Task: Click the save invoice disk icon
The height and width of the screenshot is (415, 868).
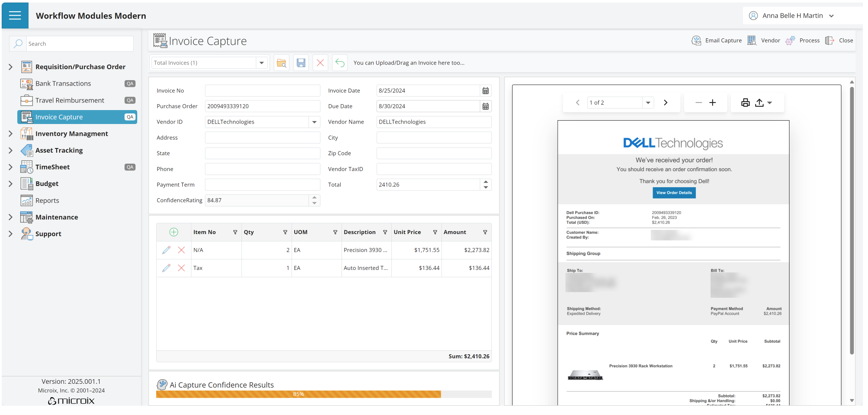Action: pyautogui.click(x=301, y=63)
